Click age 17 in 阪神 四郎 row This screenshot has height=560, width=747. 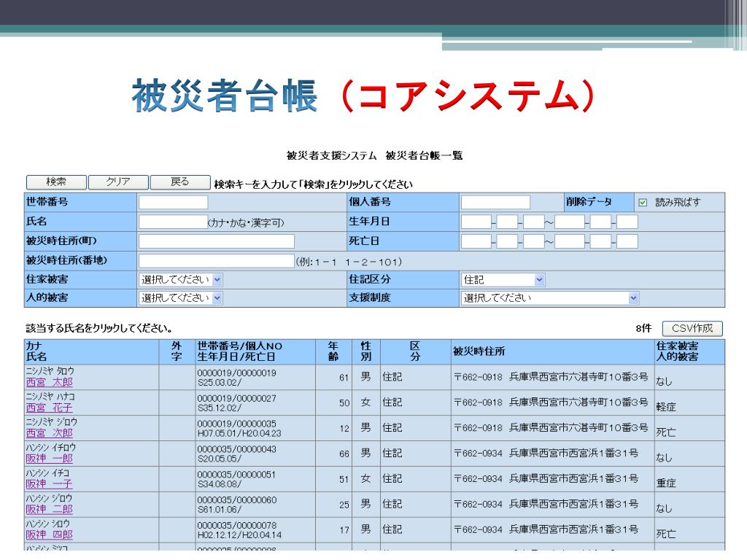coord(344,530)
